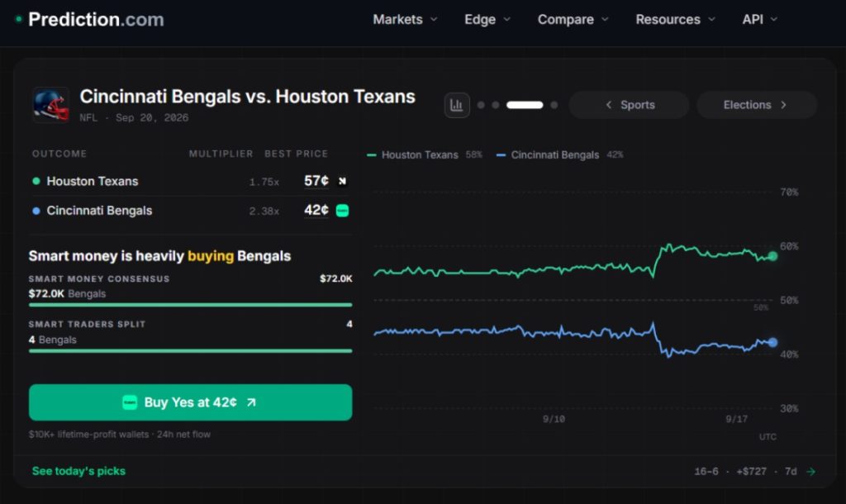Click the 57¢ best price
The height and width of the screenshot is (504, 846).
point(316,181)
